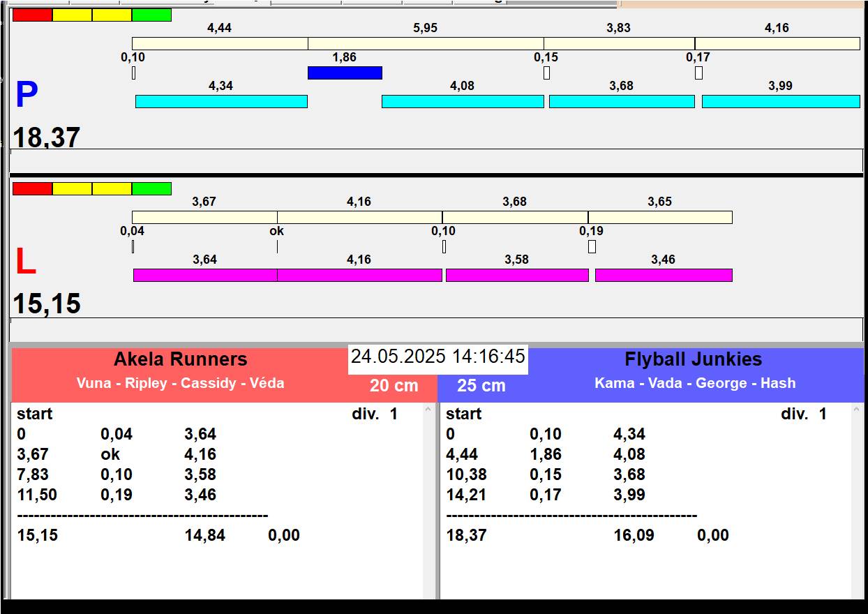Click the Vuna - Ripley - Cassidy - Véda lineup
Screen dimensions: 868x614
pos(181,383)
